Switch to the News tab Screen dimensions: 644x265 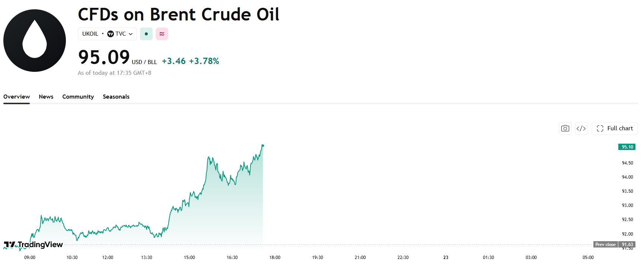tap(46, 97)
